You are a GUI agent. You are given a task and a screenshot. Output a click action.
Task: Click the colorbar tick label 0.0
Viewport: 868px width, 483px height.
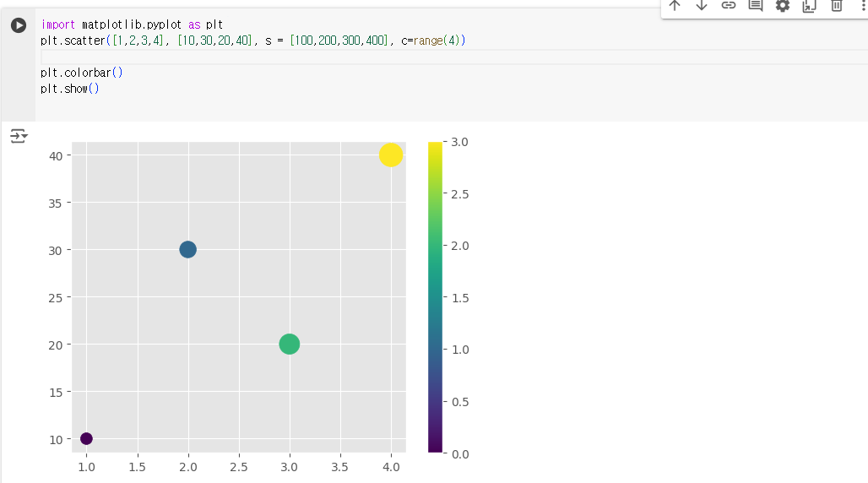(460, 454)
